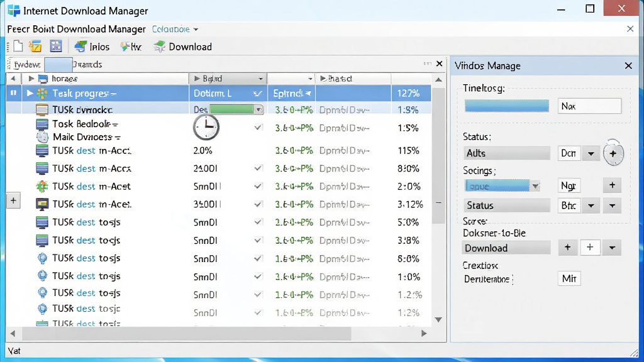Click into the Nak input field
This screenshot has width=644, height=362.
589,106
